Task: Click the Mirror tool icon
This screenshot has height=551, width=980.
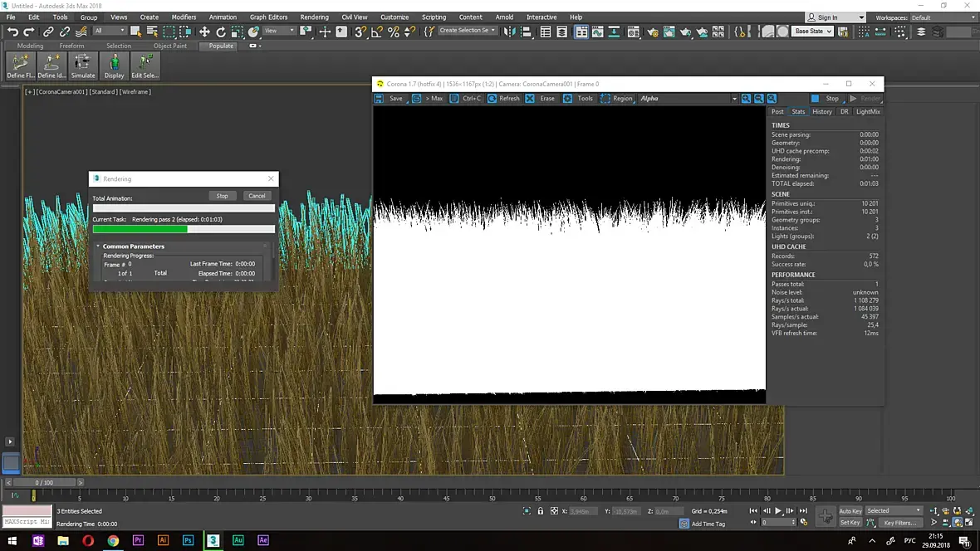Action: pos(509,32)
